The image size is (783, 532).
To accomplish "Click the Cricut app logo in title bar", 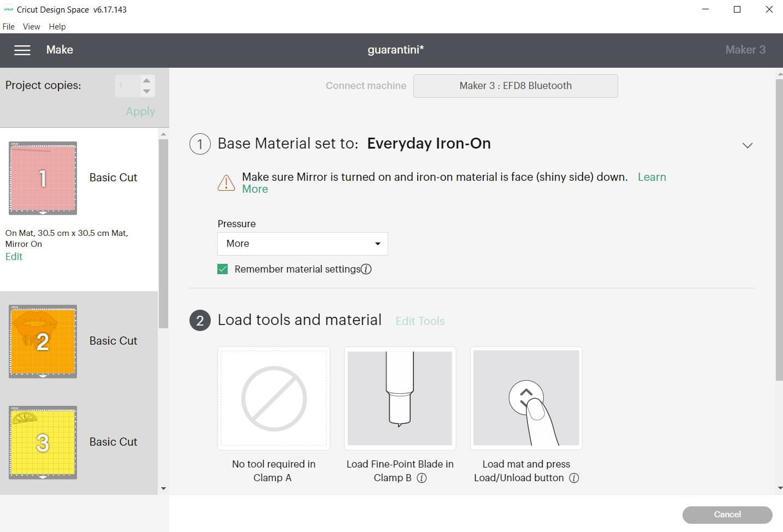I will coord(9,9).
